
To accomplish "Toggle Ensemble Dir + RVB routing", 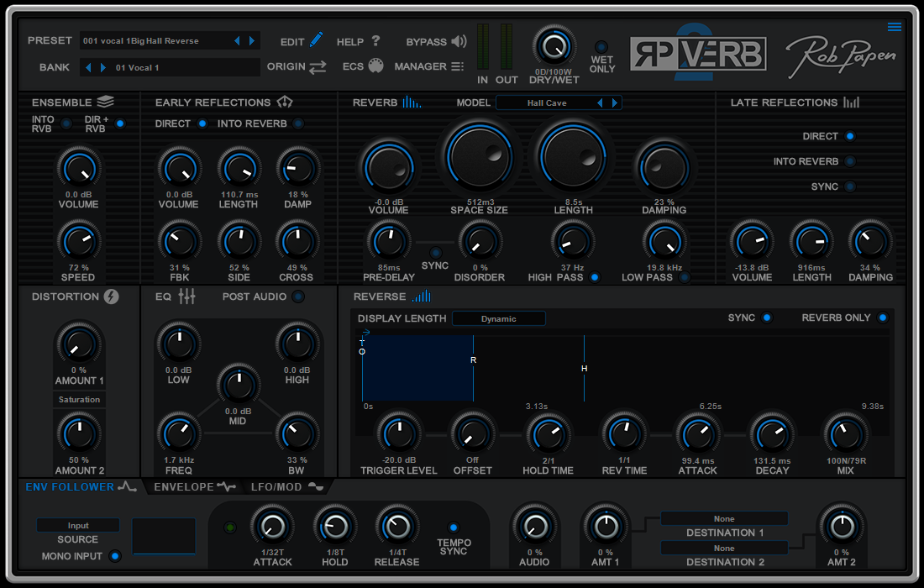I will (120, 123).
